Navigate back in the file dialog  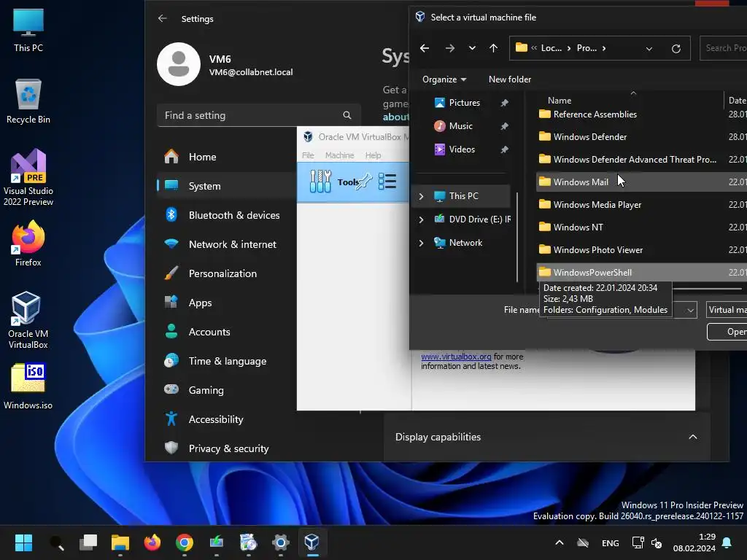click(425, 48)
